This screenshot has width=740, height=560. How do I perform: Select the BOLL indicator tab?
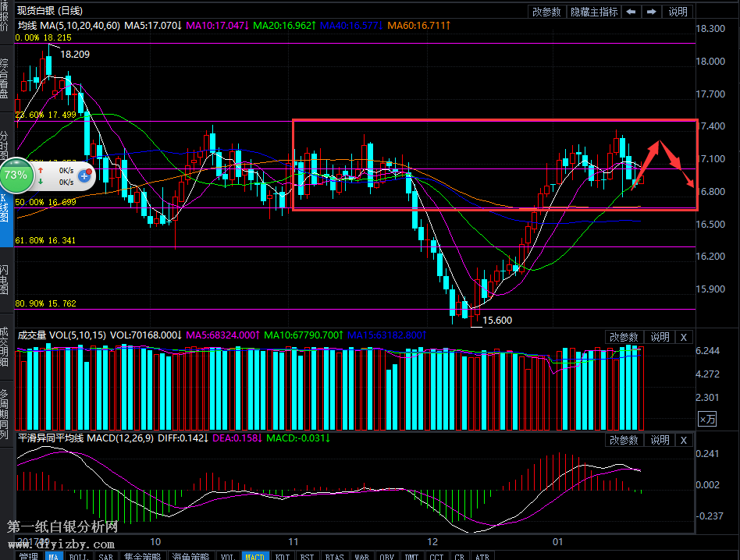[x=78, y=556]
